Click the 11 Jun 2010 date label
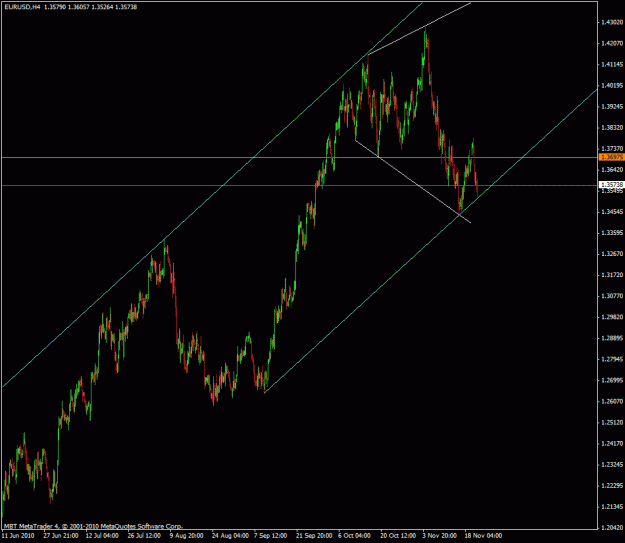The width and height of the screenshot is (625, 543). (19, 536)
